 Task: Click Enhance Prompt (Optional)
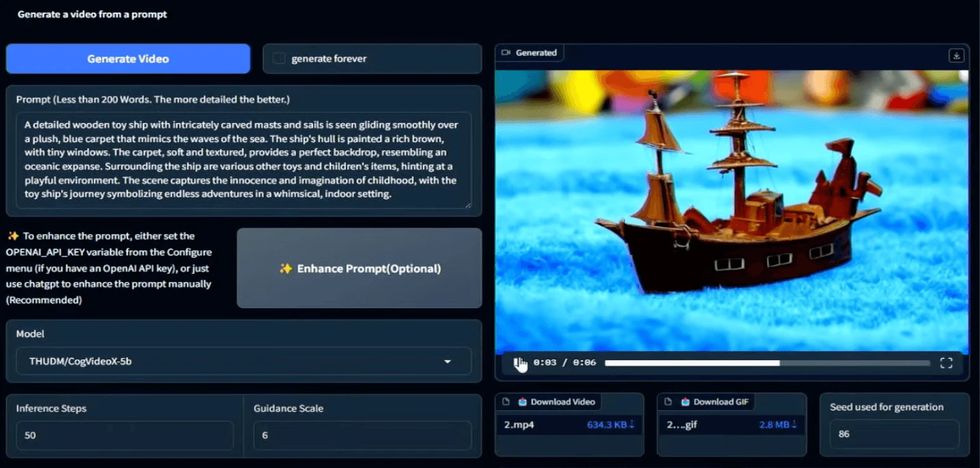359,268
